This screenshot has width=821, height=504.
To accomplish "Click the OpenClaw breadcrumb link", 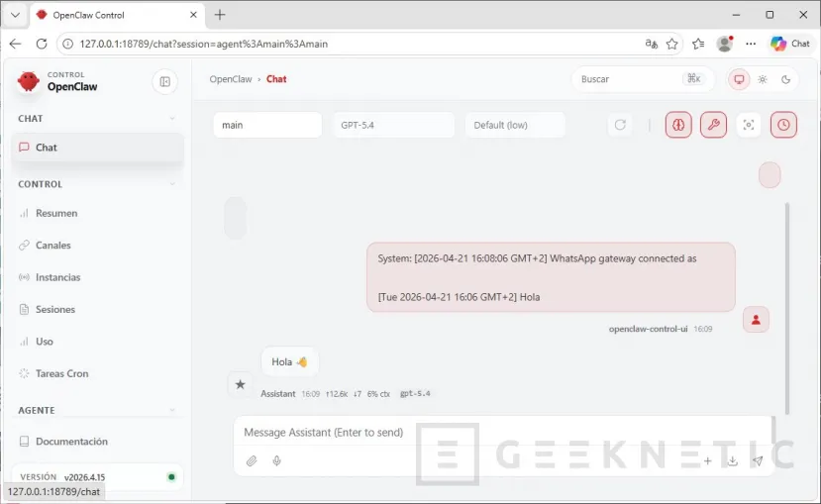I will point(231,79).
